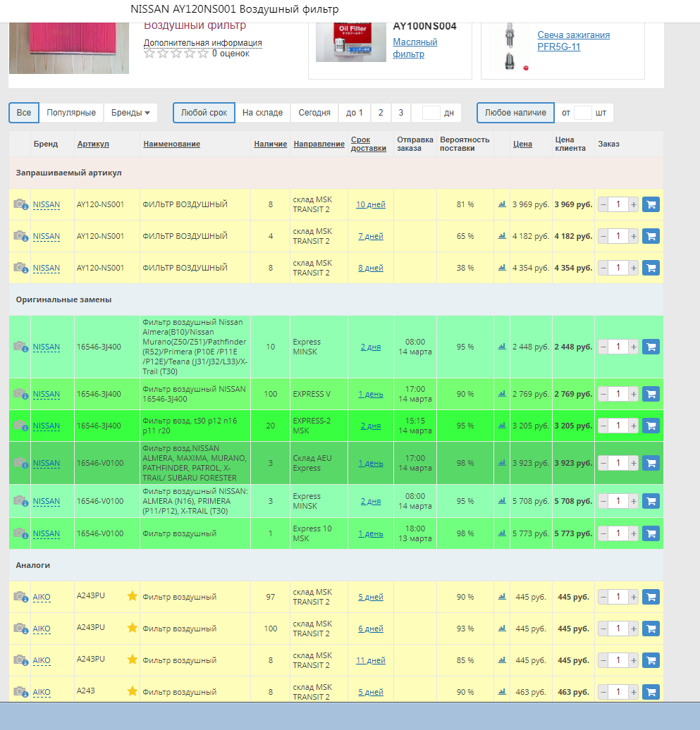This screenshot has height=730, width=700.
Task: Show price chart for 3 205 руб. row
Action: tap(502, 426)
